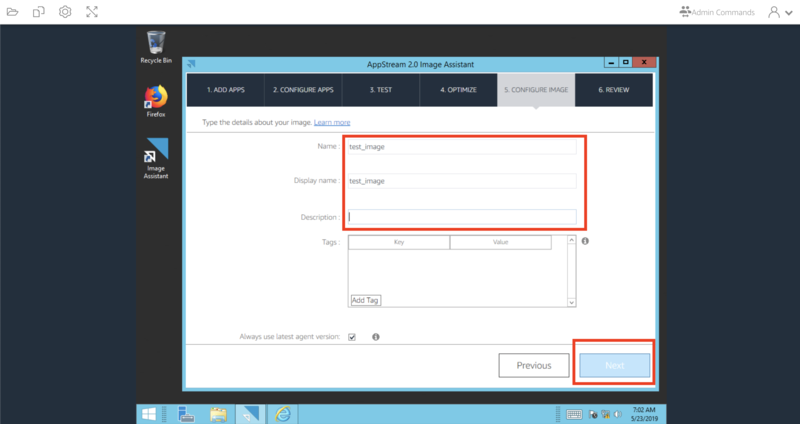Click the Tags scrollbar up arrow

571,240
